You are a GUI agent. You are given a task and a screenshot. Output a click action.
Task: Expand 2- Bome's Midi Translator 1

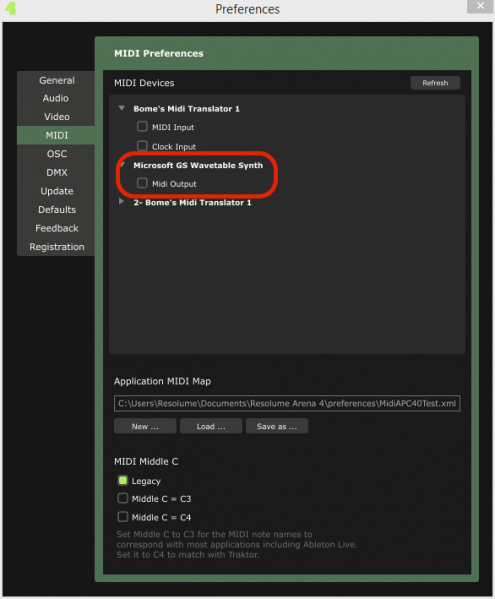(x=121, y=201)
